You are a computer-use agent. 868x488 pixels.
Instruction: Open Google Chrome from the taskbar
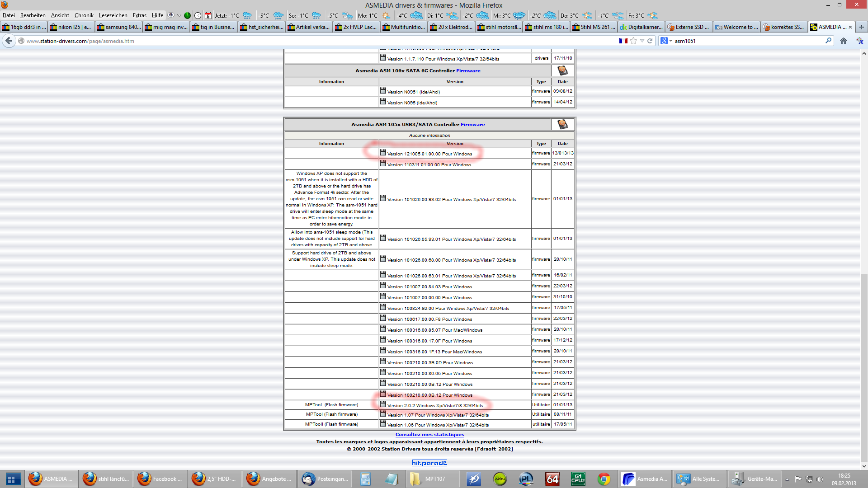(604, 479)
